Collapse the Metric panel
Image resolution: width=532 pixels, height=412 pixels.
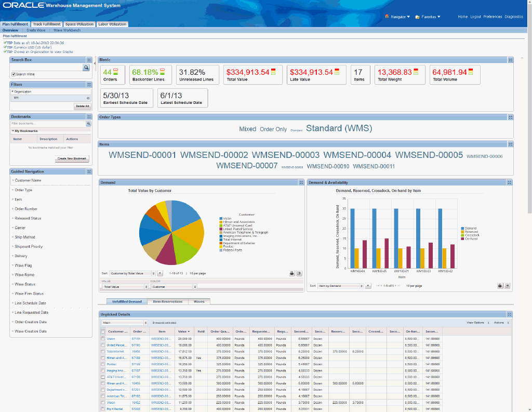[x=510, y=60]
